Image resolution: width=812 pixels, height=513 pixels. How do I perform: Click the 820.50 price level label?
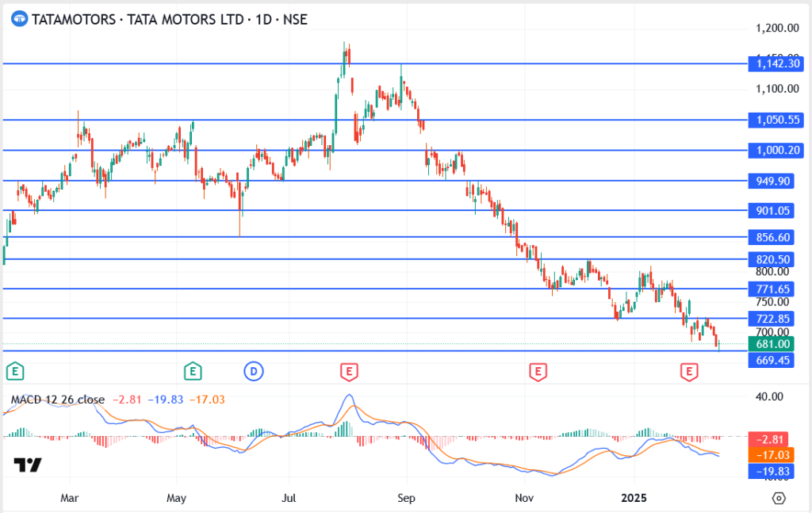coord(773,259)
